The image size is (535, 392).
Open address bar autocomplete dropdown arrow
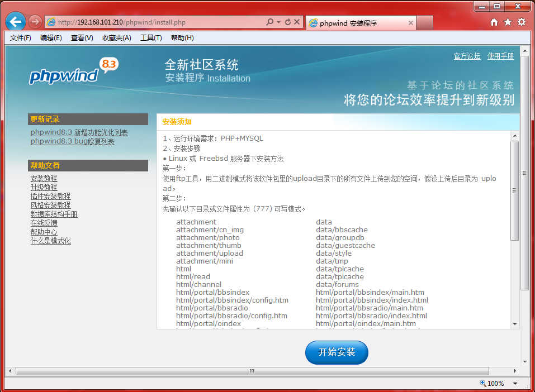(x=278, y=22)
